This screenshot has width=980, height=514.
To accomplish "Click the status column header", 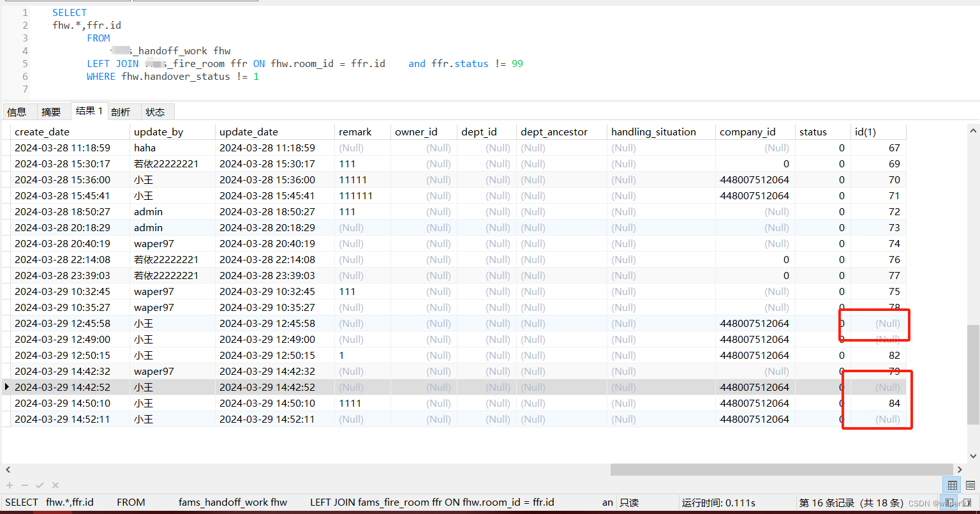I will [x=822, y=132].
